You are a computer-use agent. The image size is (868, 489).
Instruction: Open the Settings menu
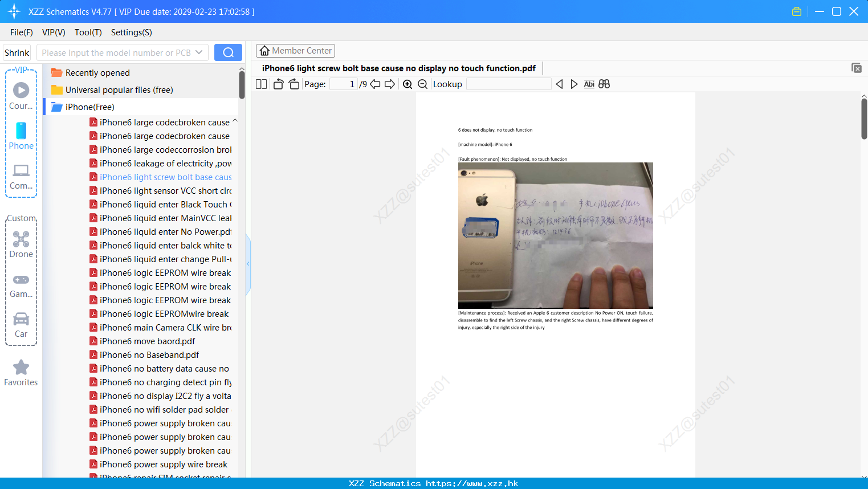(x=132, y=32)
